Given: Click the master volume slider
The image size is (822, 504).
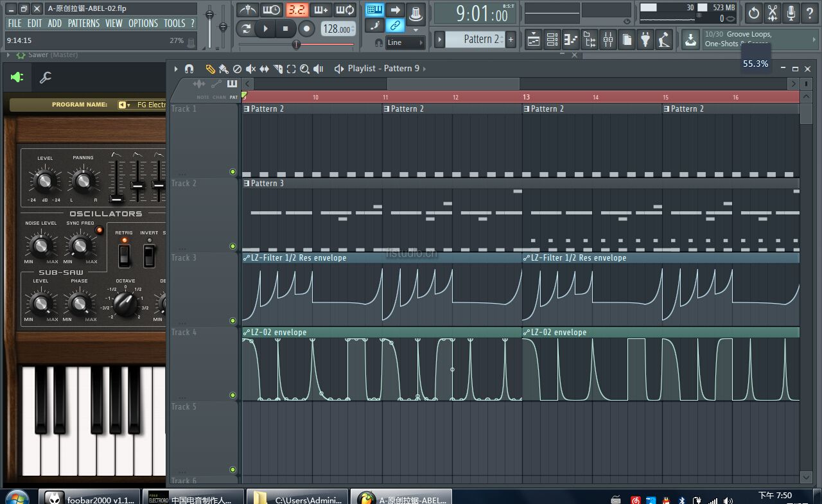Looking at the screenshot, I should click(209, 26).
